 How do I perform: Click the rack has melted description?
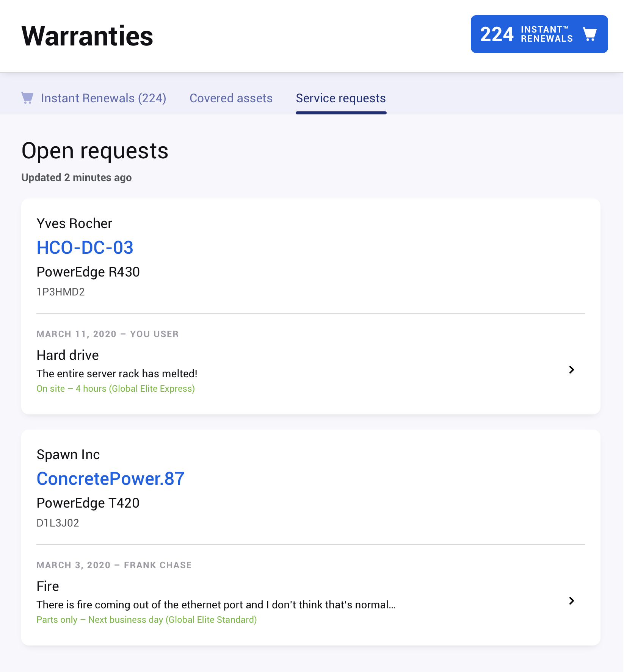point(117,374)
